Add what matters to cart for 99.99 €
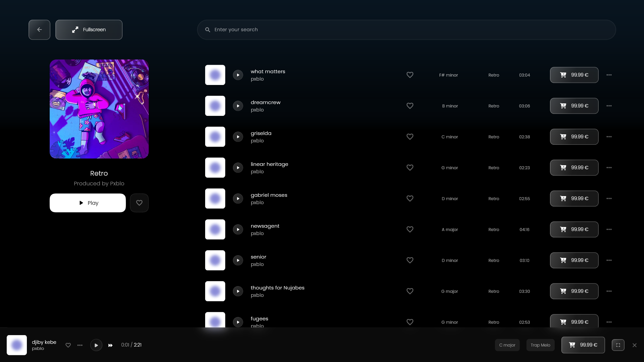This screenshot has height=362, width=644. click(x=574, y=75)
